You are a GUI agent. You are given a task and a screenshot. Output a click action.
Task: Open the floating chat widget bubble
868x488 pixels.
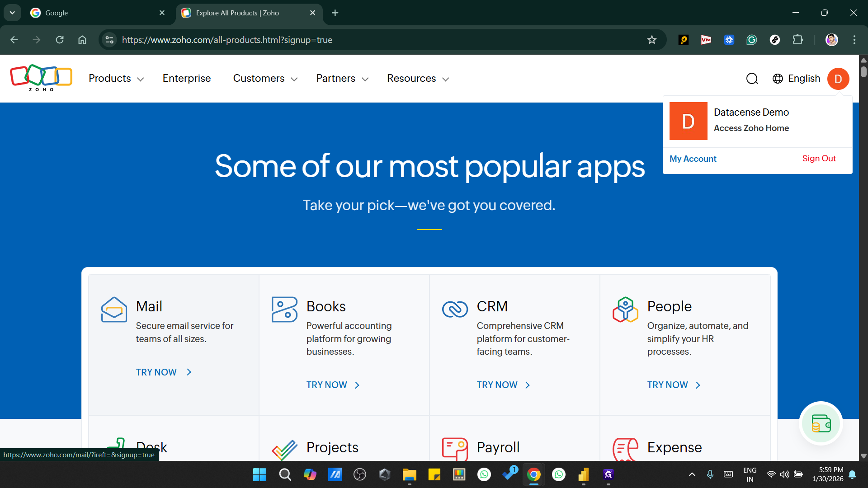[821, 423]
